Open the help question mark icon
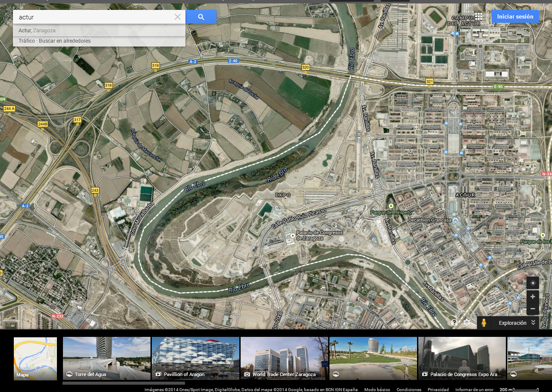 [x=454, y=323]
